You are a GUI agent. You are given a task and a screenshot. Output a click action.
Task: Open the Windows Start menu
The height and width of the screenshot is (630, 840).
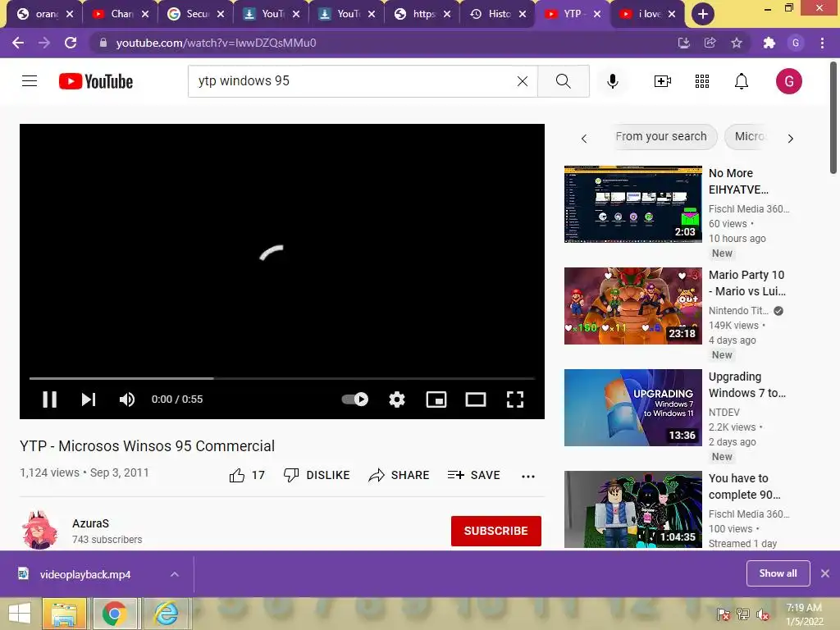click(x=20, y=614)
